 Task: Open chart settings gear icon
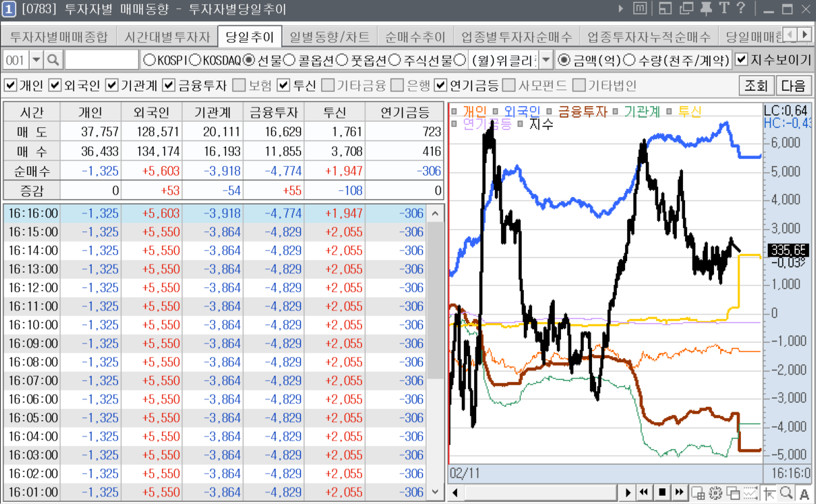coord(715,492)
